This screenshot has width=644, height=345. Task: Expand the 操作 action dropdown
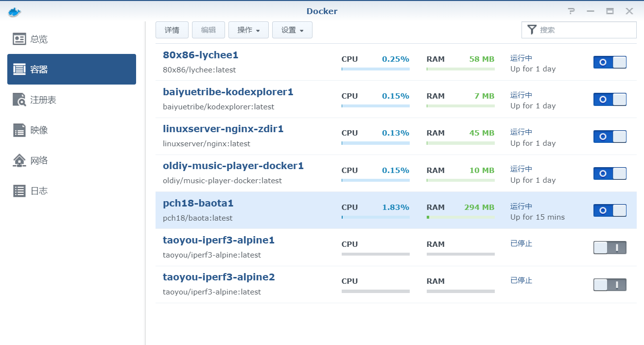coord(248,30)
